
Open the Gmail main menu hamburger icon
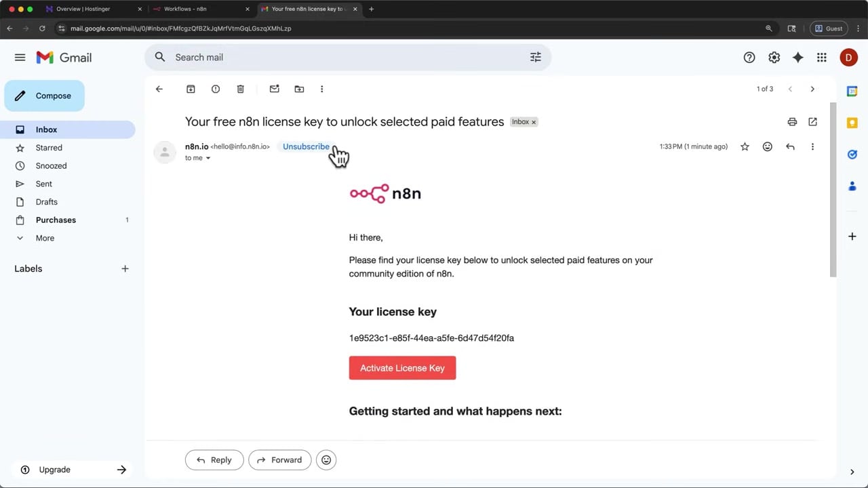click(20, 58)
